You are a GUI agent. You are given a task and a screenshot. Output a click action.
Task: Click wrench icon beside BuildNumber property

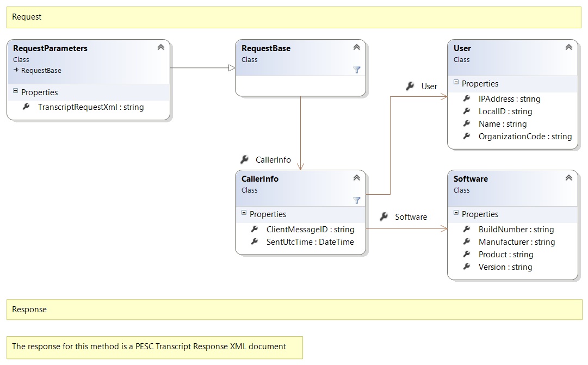pos(467,229)
